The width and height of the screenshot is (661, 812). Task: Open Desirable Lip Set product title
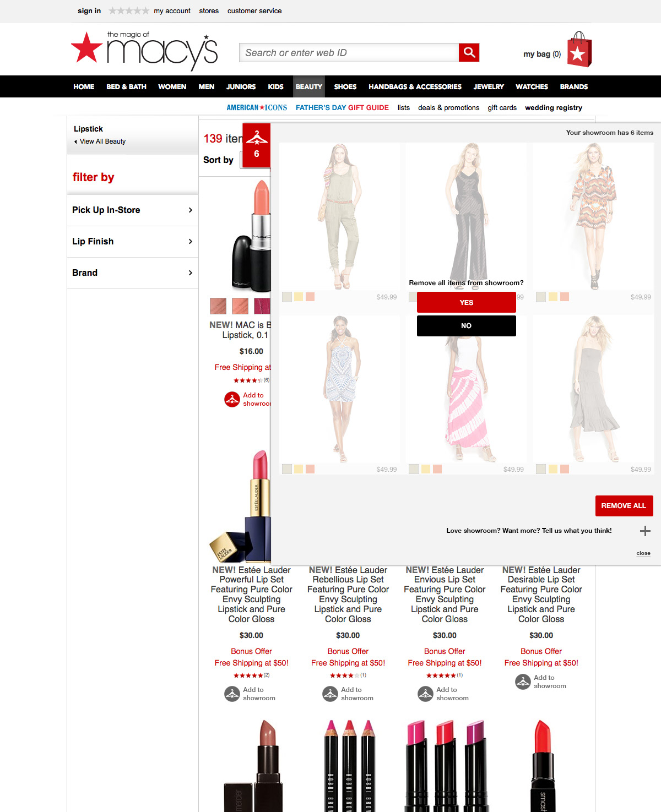(541, 594)
